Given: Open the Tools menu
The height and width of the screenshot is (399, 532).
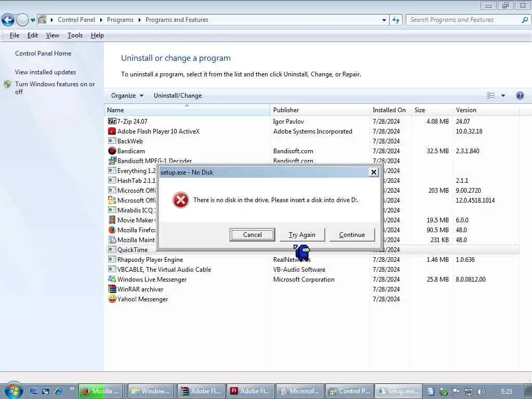Looking at the screenshot, I should [x=75, y=35].
